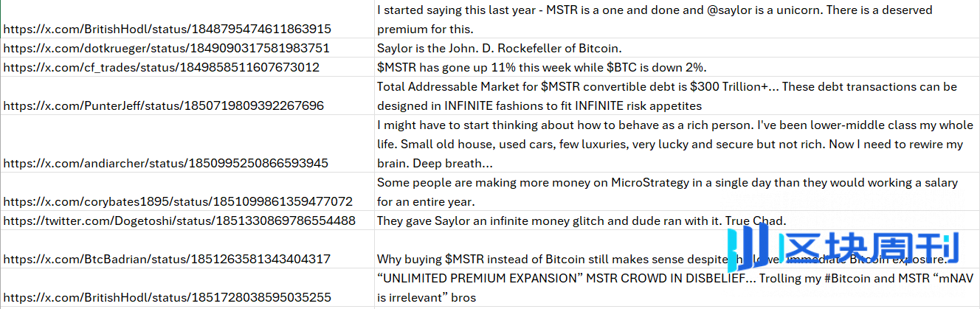Select the cell saying $MSTR gone up 11%
The image size is (980, 309).
pyautogui.click(x=677, y=67)
